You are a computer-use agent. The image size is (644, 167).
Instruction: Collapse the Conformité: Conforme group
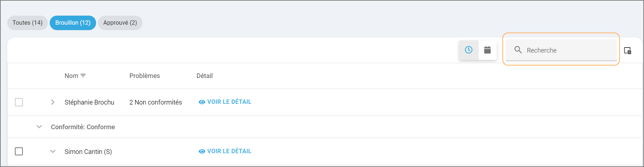tap(39, 127)
